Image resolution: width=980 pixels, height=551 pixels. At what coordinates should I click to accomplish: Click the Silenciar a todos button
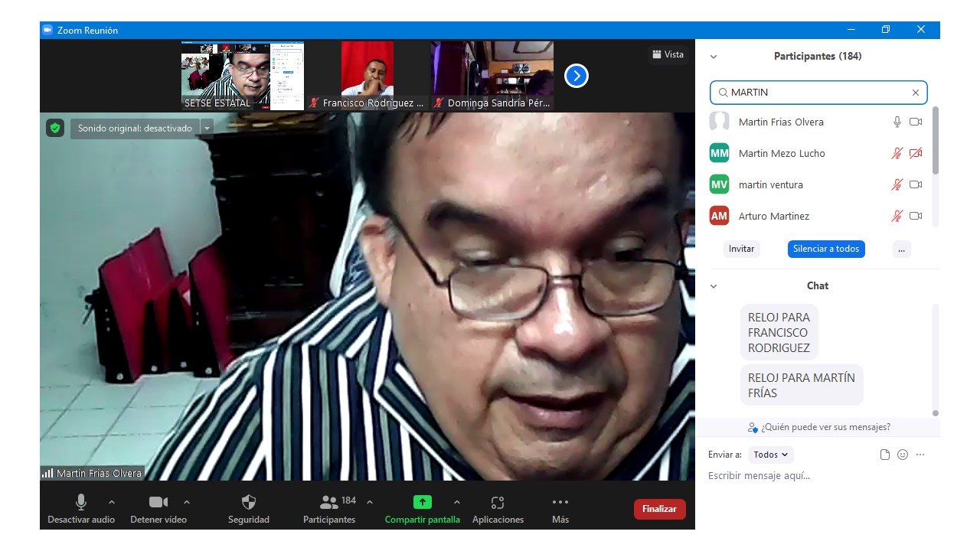tap(826, 249)
